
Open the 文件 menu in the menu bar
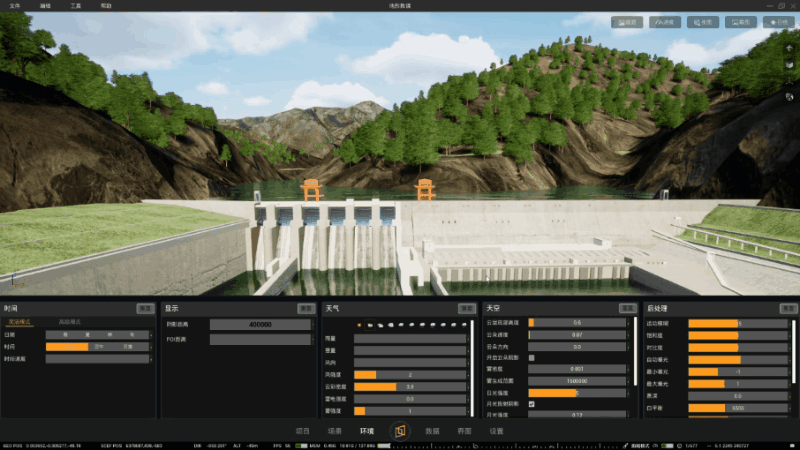15,6
